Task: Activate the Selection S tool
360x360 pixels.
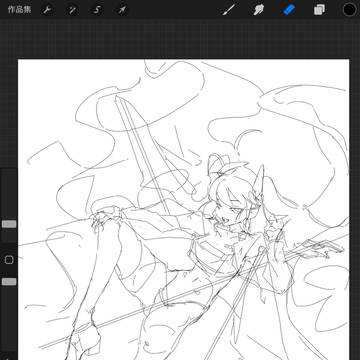Action: coord(97,10)
